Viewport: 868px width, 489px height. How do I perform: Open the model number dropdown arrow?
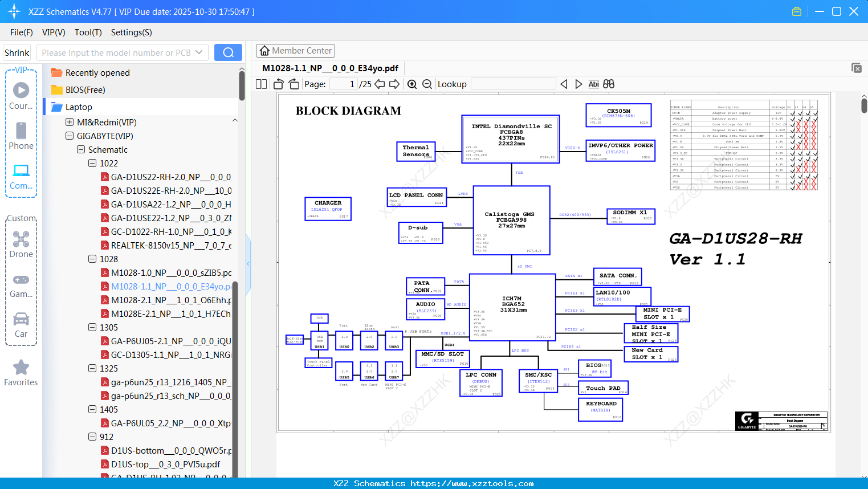[199, 52]
